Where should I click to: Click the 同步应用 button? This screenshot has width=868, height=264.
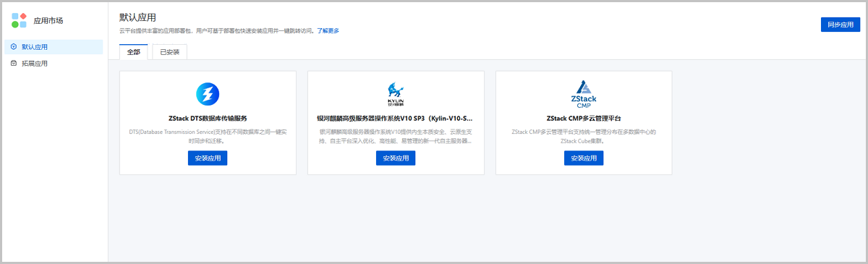[840, 24]
